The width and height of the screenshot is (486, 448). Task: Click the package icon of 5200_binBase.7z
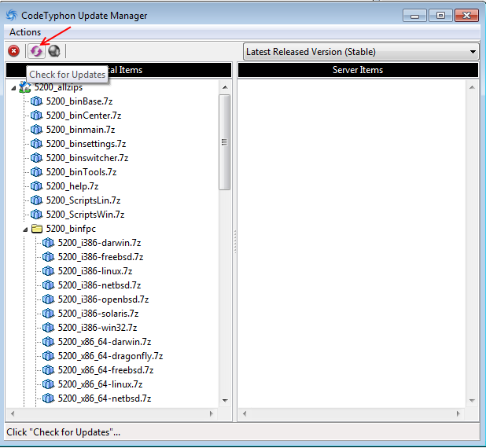(36, 101)
